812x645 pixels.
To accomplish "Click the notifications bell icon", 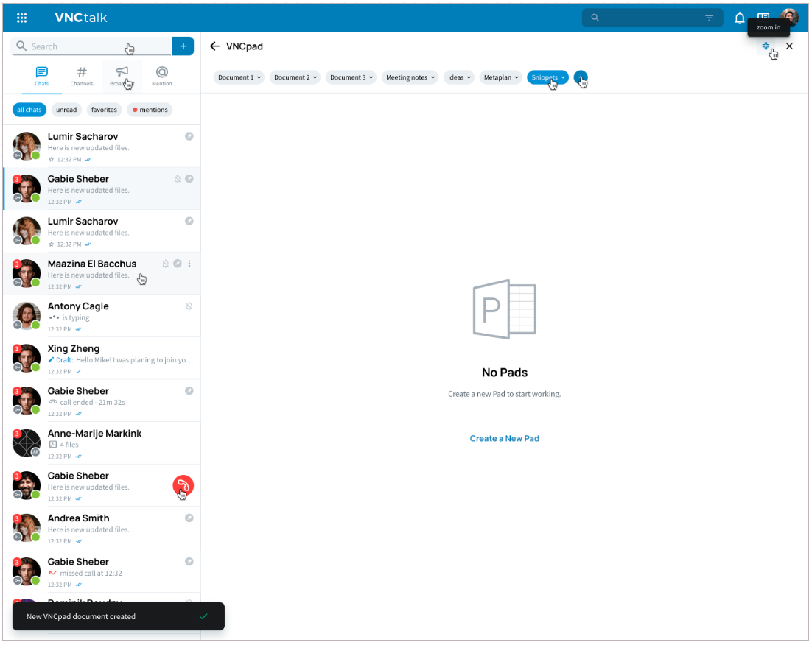I will (740, 18).
